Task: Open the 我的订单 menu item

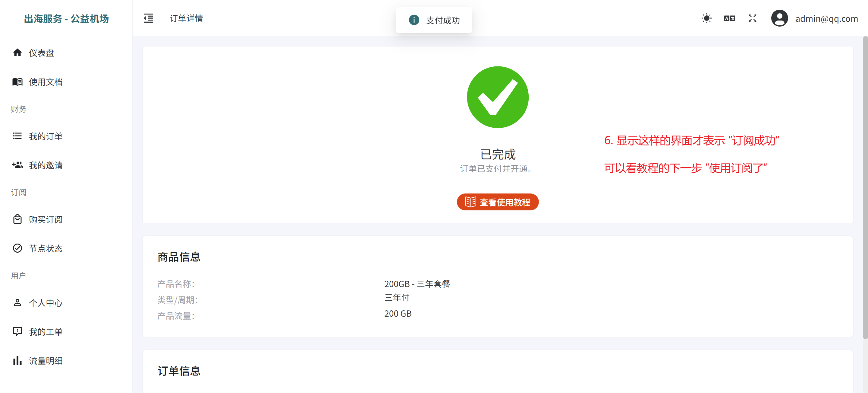Action: (x=46, y=136)
